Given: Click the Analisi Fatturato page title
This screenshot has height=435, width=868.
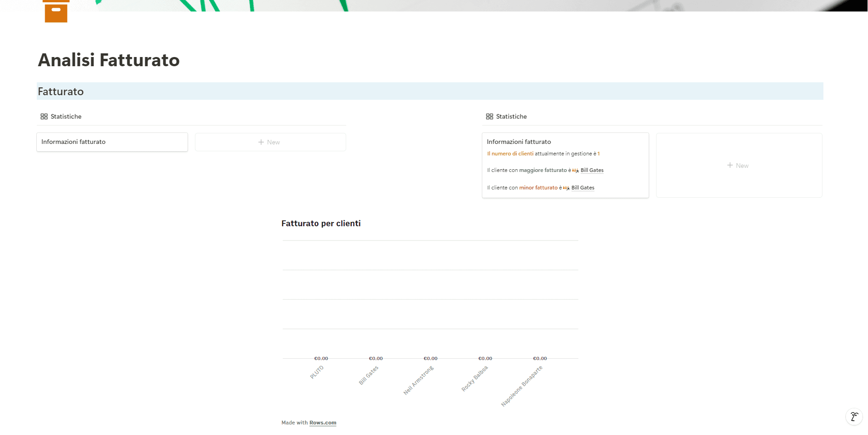Looking at the screenshot, I should [x=108, y=60].
